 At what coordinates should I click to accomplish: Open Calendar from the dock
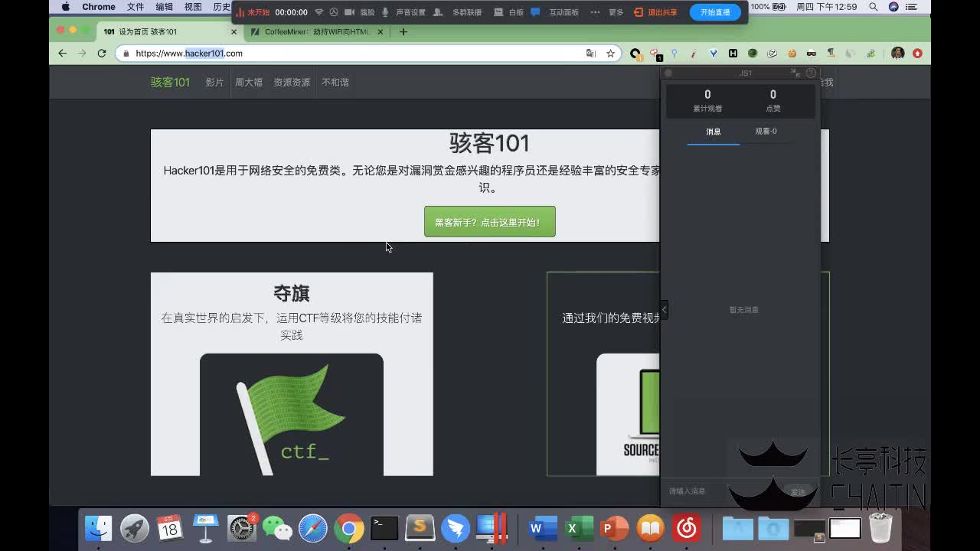[170, 528]
